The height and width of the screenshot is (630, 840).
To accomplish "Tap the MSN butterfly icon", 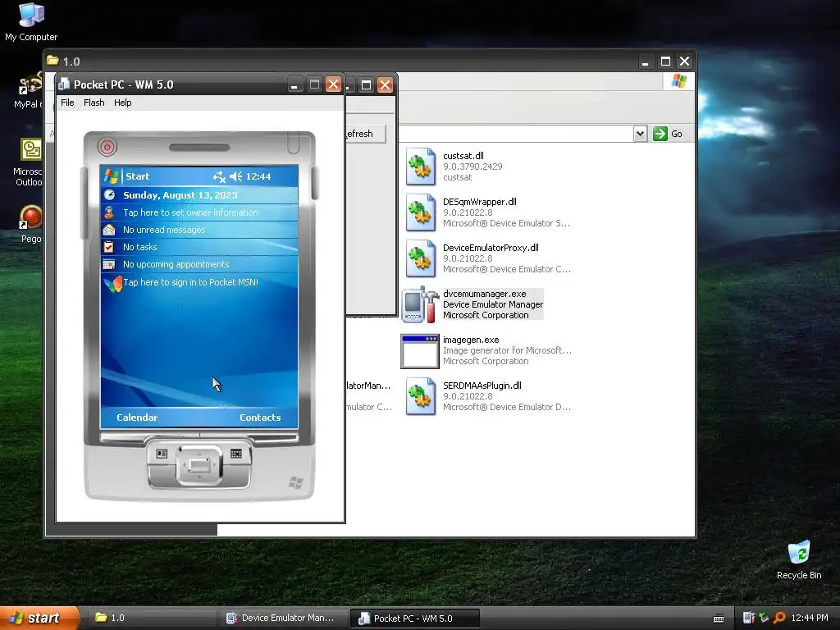I will pos(113,283).
